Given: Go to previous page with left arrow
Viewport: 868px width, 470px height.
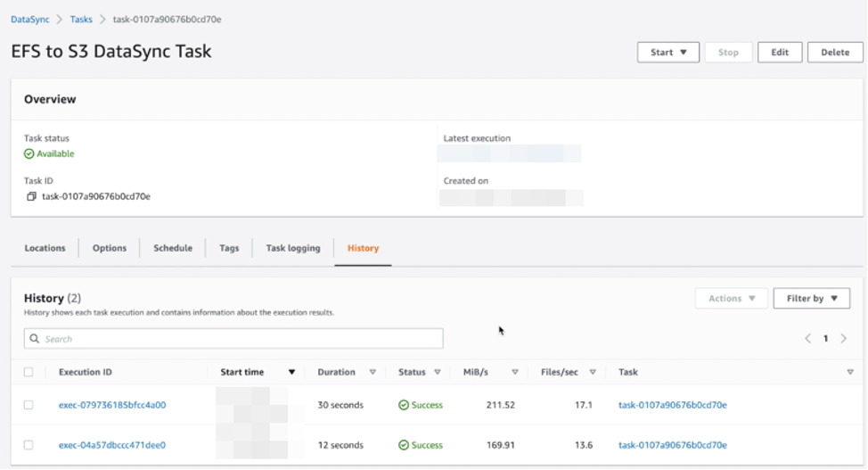Looking at the screenshot, I should click(807, 339).
